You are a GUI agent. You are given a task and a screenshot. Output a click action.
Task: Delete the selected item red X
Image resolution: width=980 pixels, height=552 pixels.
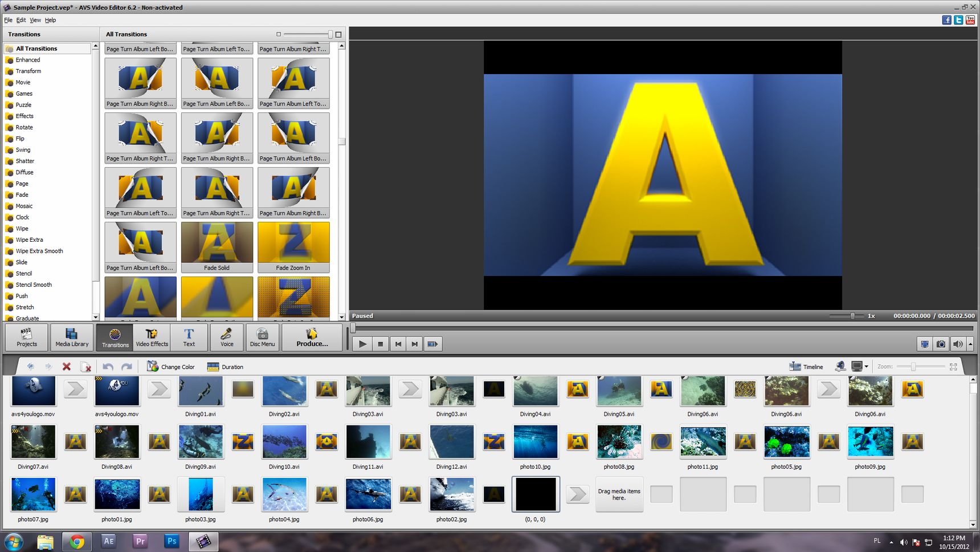[67, 367]
